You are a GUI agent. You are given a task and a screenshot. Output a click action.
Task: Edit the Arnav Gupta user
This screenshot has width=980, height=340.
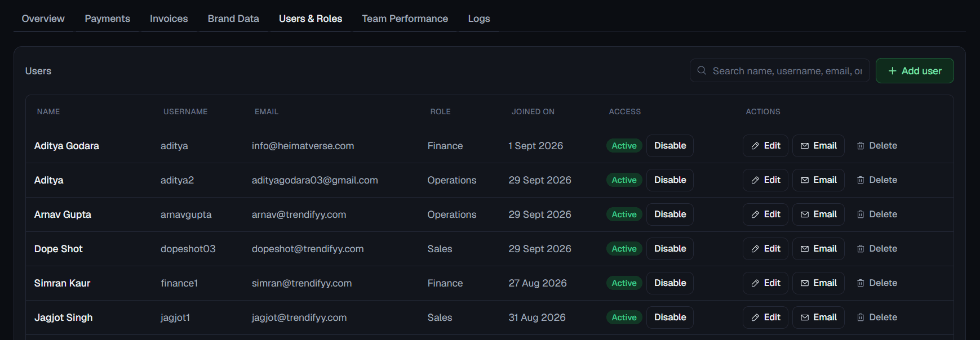coord(765,214)
